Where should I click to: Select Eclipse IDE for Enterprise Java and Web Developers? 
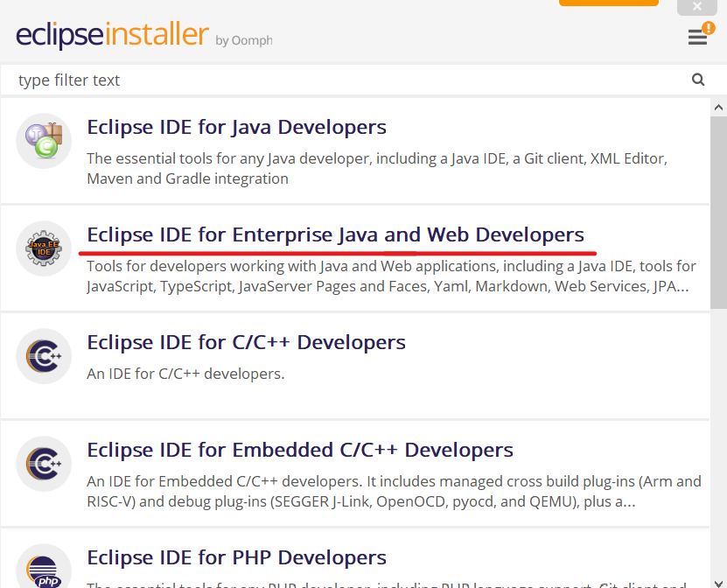point(335,234)
